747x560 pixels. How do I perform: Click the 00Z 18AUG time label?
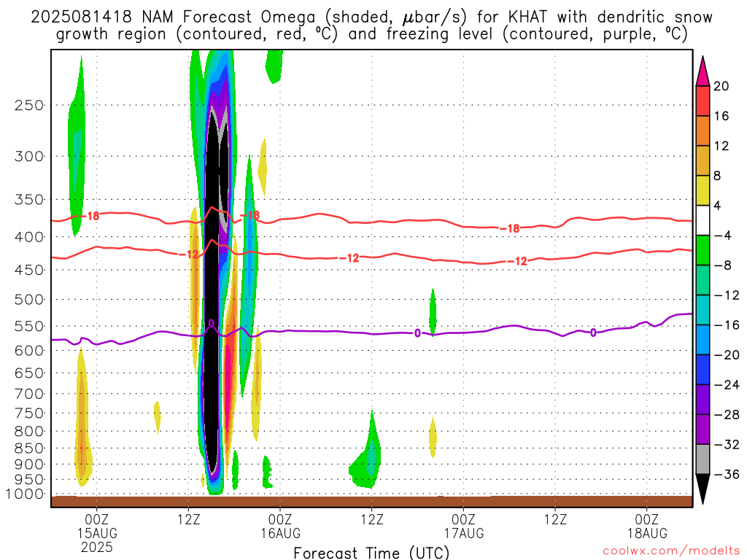647,526
